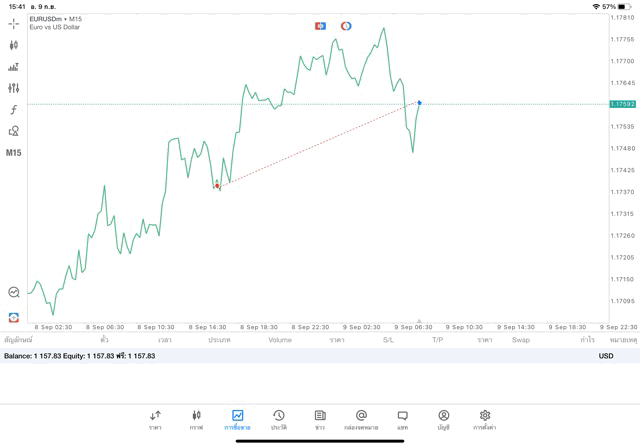Open the chart type candlestick icon
This screenshot has width=640, height=447.
pyautogui.click(x=14, y=45)
